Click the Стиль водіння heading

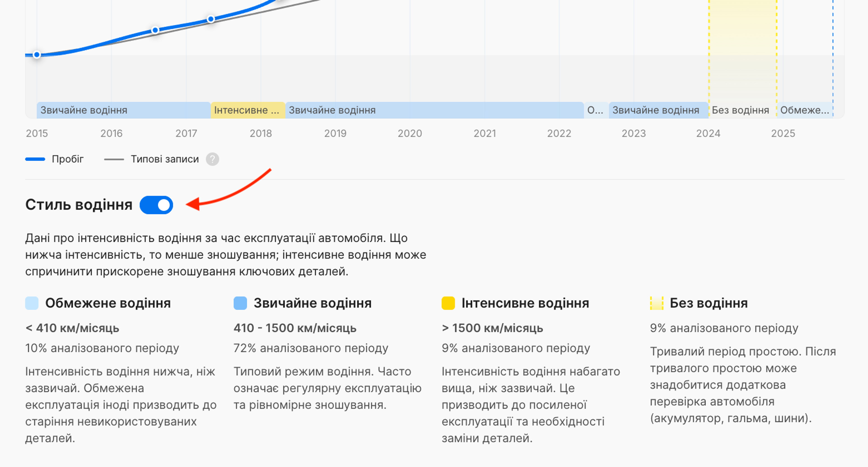tap(79, 205)
